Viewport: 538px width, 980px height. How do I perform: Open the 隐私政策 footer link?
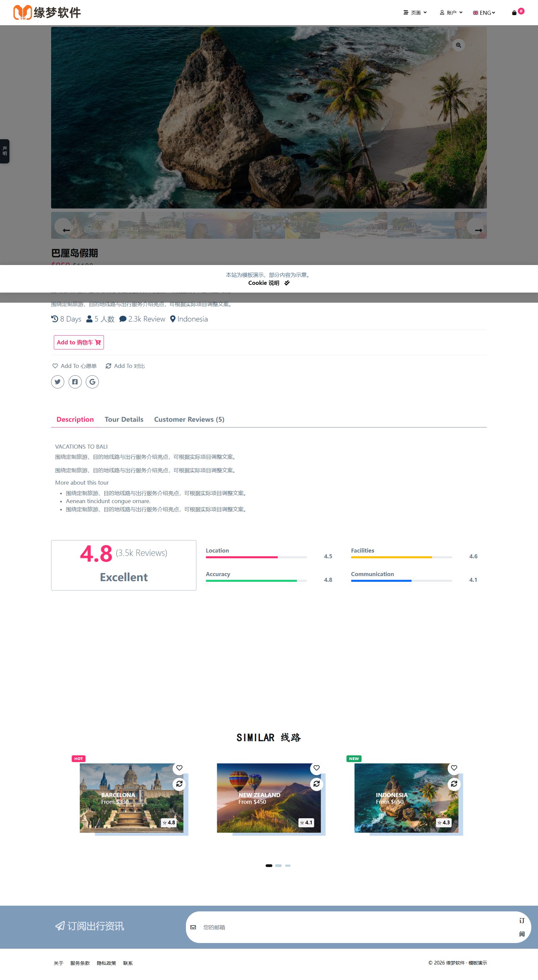pyautogui.click(x=106, y=963)
